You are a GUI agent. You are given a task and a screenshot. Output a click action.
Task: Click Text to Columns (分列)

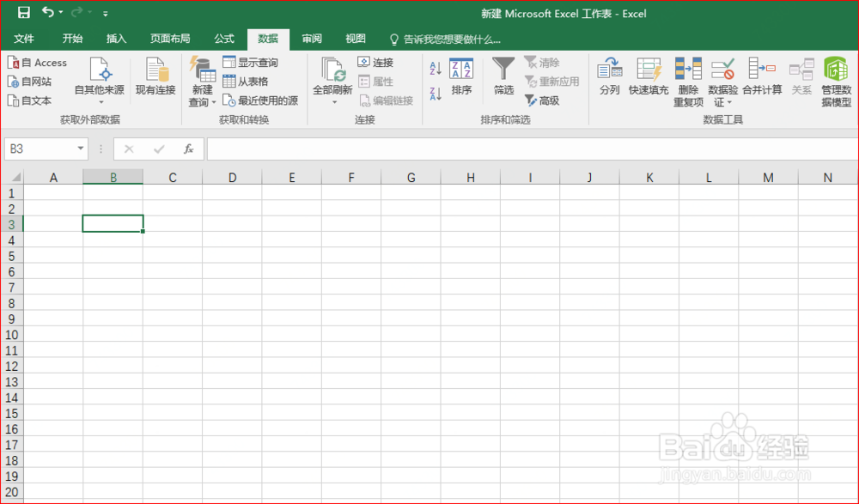pos(610,76)
